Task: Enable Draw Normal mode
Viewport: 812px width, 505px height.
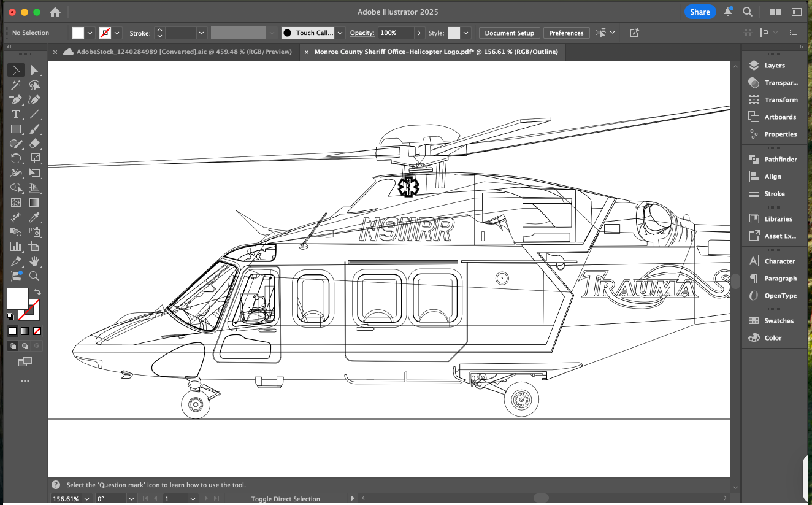Action: click(12, 346)
